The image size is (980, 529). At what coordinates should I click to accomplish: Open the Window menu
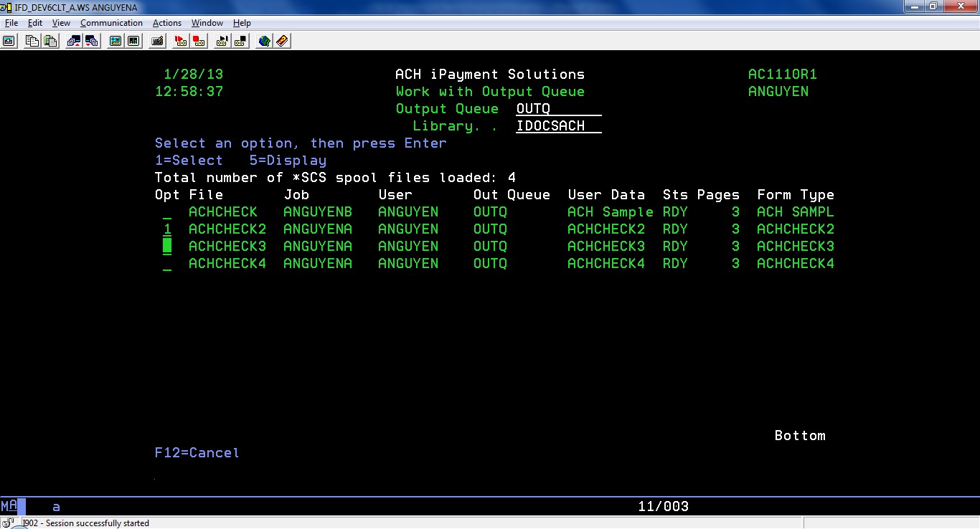pyautogui.click(x=207, y=23)
